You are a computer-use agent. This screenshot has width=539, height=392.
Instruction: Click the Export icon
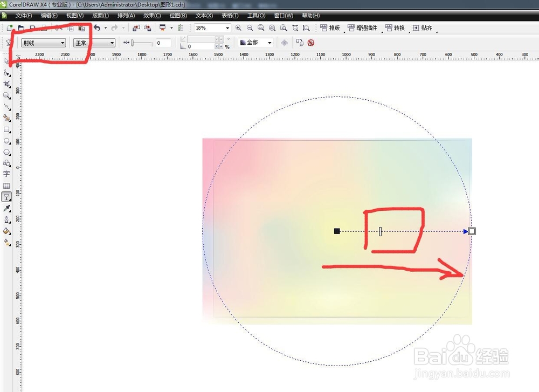point(148,28)
